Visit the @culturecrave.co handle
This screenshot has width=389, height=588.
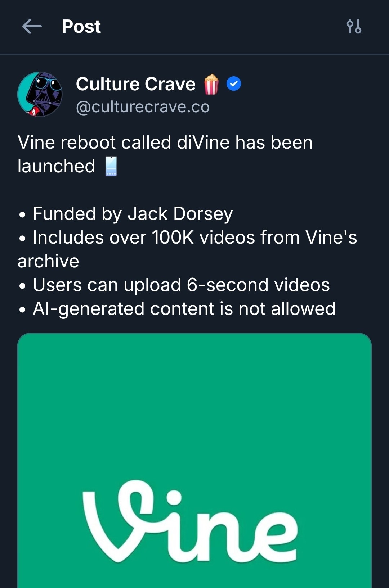(143, 107)
